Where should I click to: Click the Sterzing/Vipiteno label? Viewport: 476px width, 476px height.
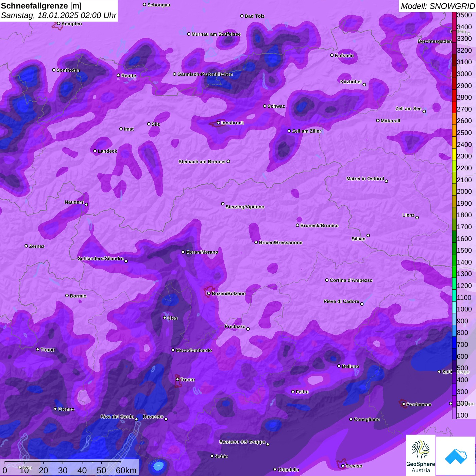tap(245, 207)
